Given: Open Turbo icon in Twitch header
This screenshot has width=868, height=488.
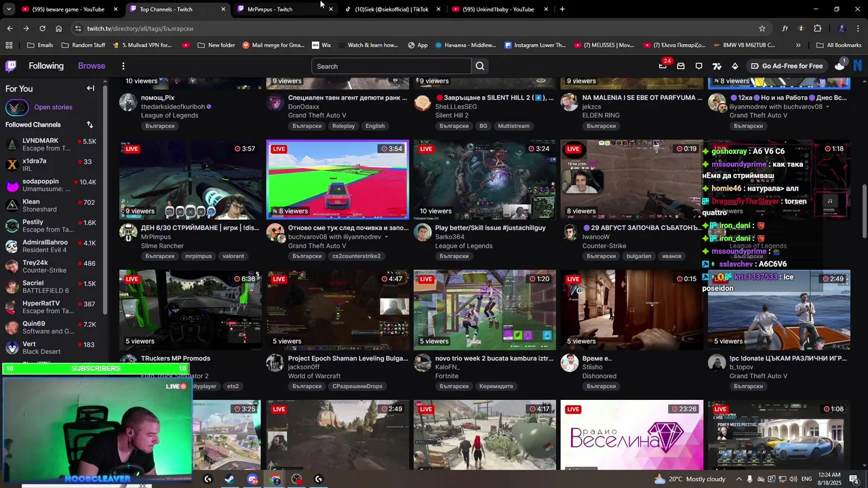Looking at the screenshot, I should coord(717,66).
